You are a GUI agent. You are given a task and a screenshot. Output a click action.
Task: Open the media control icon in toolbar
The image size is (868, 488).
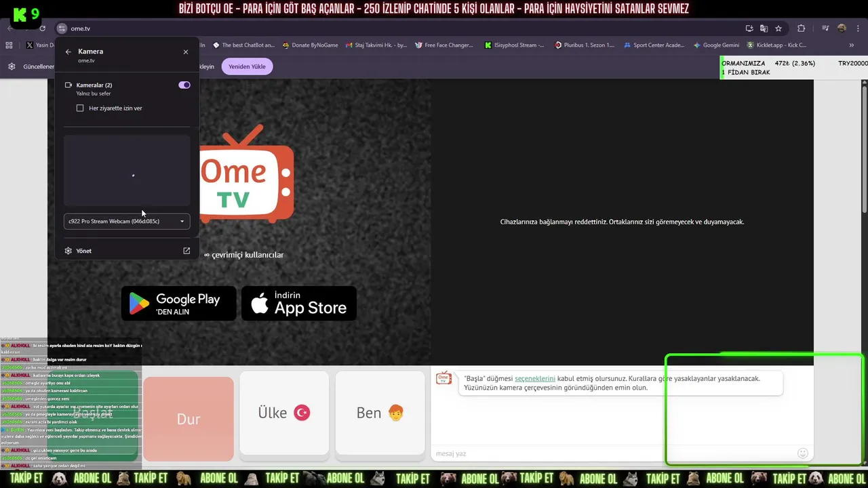(825, 28)
